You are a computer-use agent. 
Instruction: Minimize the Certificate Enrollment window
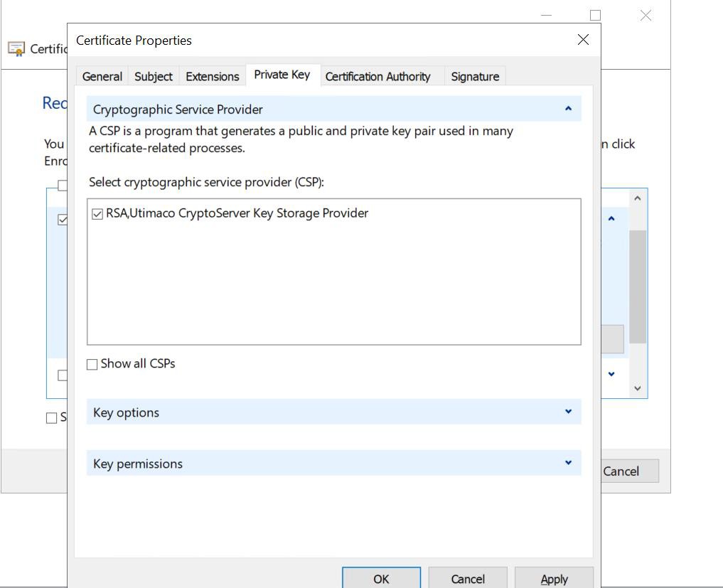pos(547,15)
